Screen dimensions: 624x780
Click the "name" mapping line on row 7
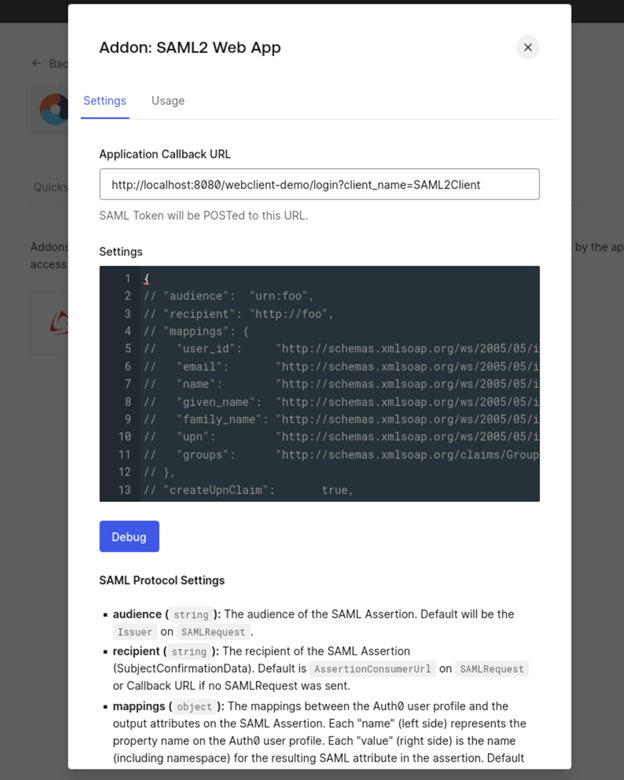click(341, 384)
